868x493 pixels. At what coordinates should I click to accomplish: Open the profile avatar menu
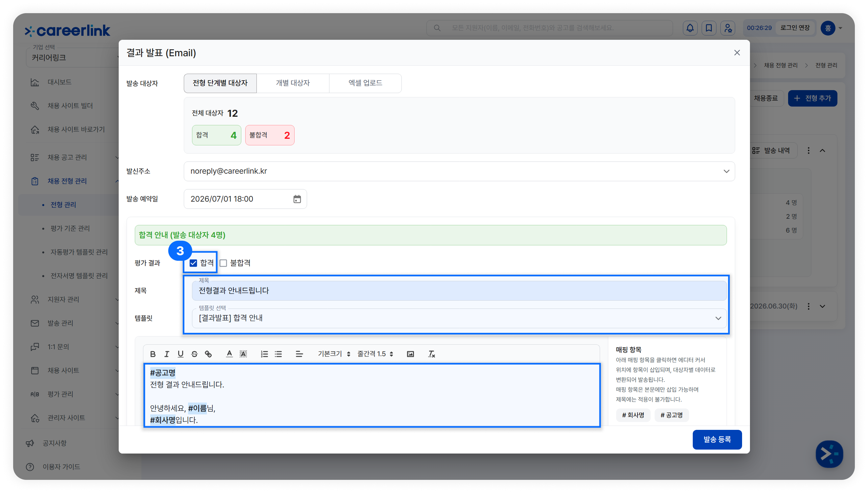point(828,28)
